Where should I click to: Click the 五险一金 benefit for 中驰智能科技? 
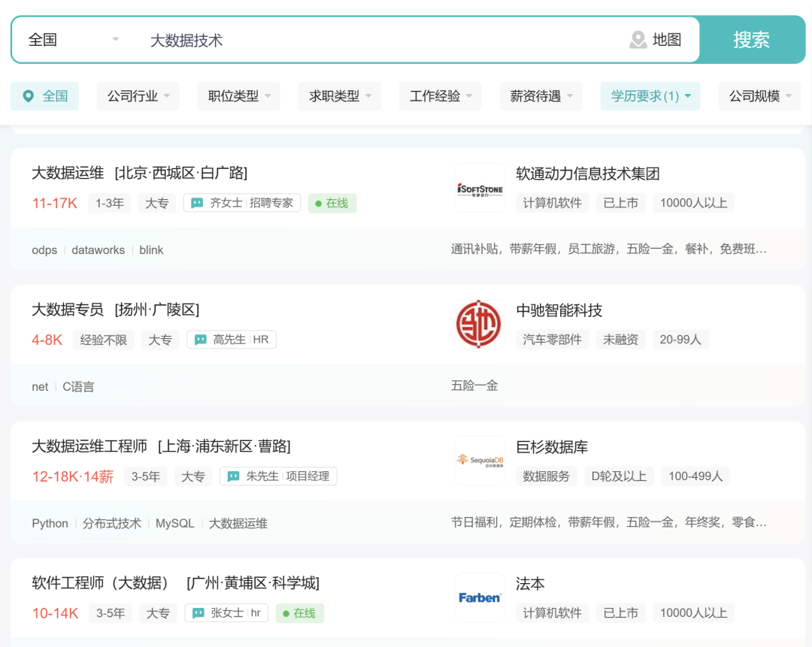(x=474, y=385)
